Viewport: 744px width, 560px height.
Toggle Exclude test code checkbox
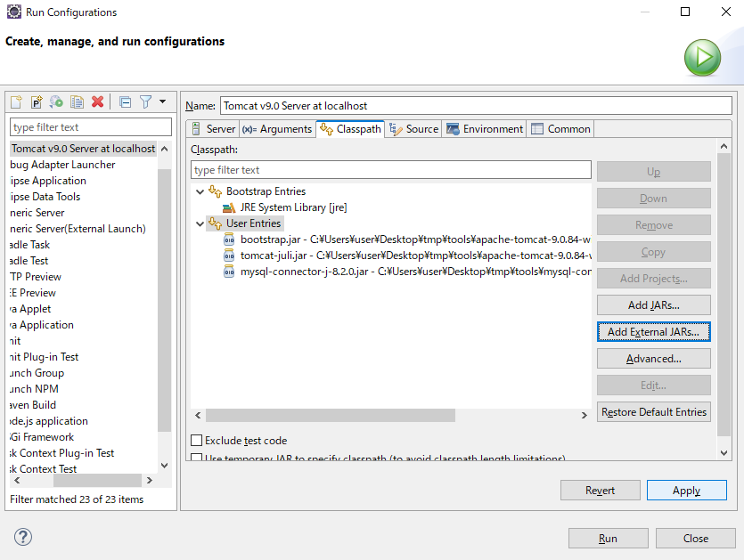click(196, 440)
